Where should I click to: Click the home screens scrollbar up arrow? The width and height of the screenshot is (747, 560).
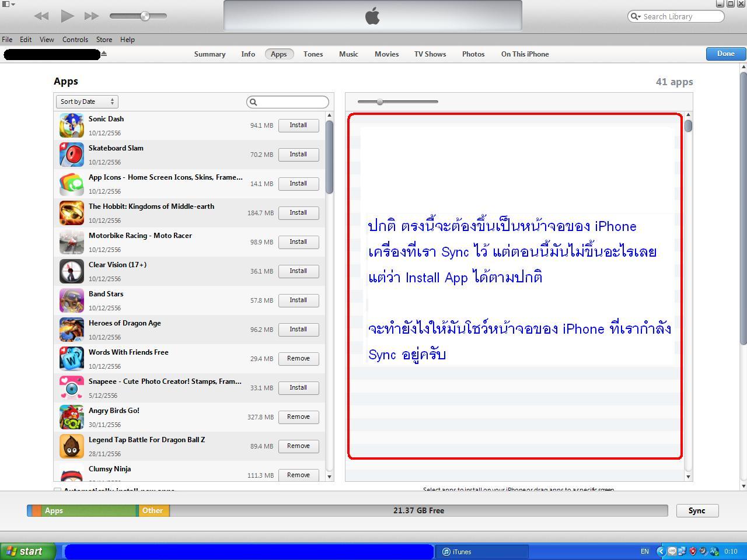click(688, 115)
